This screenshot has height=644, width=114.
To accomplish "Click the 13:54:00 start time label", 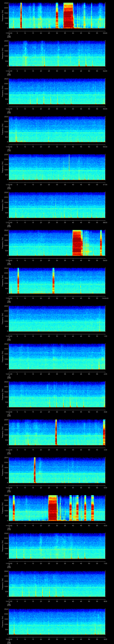I will [x=9, y=109].
